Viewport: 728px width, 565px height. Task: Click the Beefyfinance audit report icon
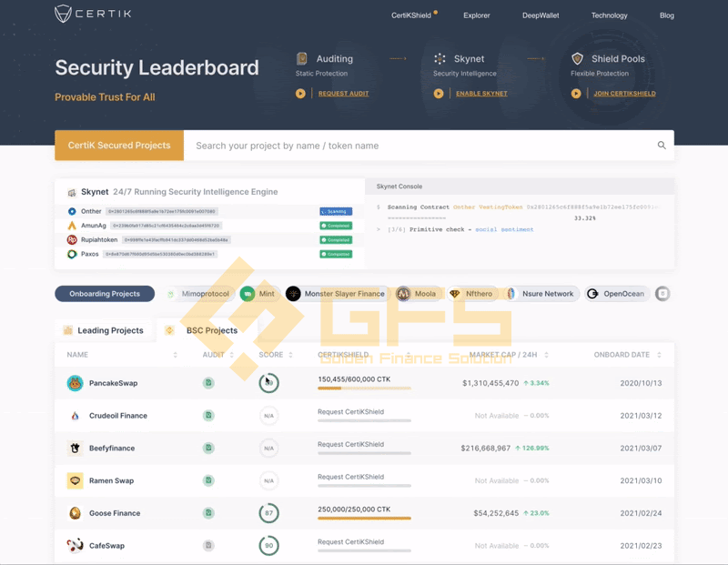208,448
